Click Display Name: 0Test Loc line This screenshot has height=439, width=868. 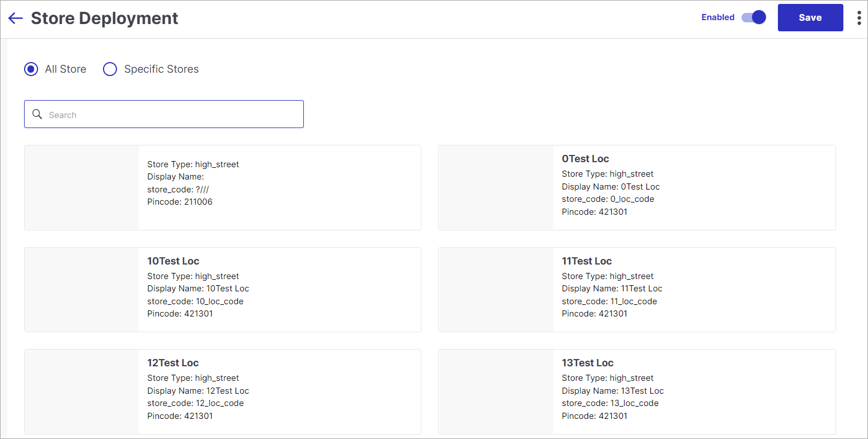[611, 187]
